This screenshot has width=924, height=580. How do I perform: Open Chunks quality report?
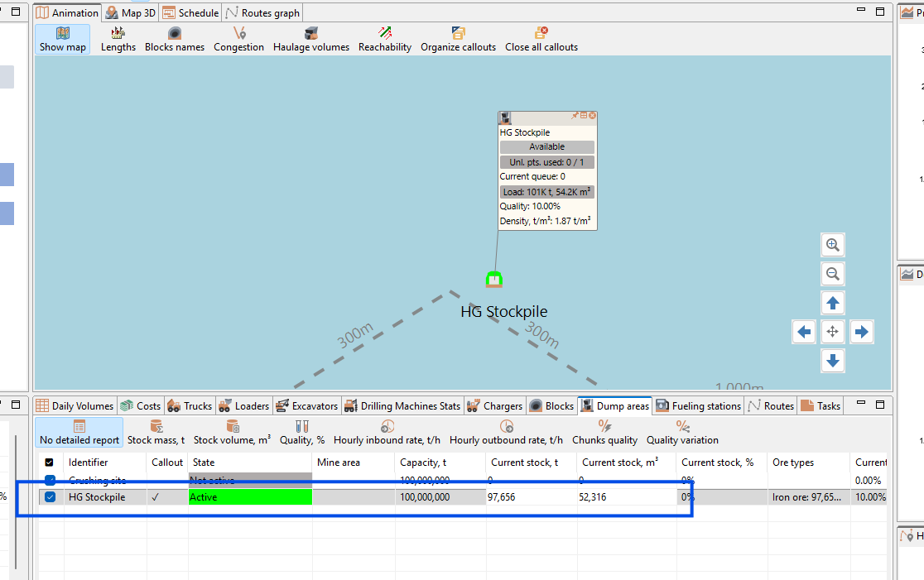click(x=604, y=432)
